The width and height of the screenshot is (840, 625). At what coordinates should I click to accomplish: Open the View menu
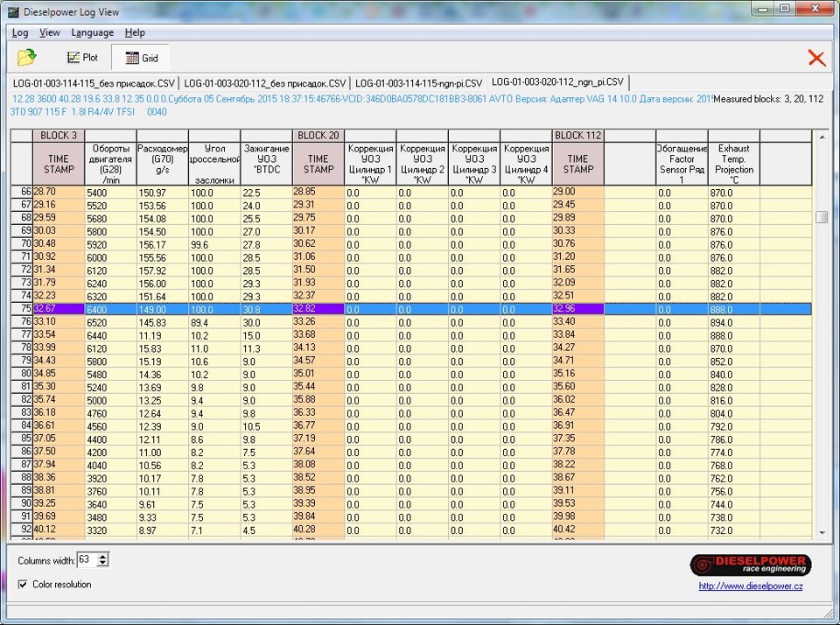click(50, 32)
